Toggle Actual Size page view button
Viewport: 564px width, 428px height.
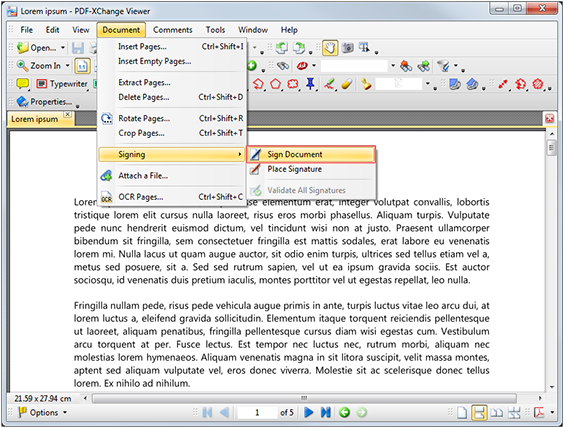pos(82,66)
